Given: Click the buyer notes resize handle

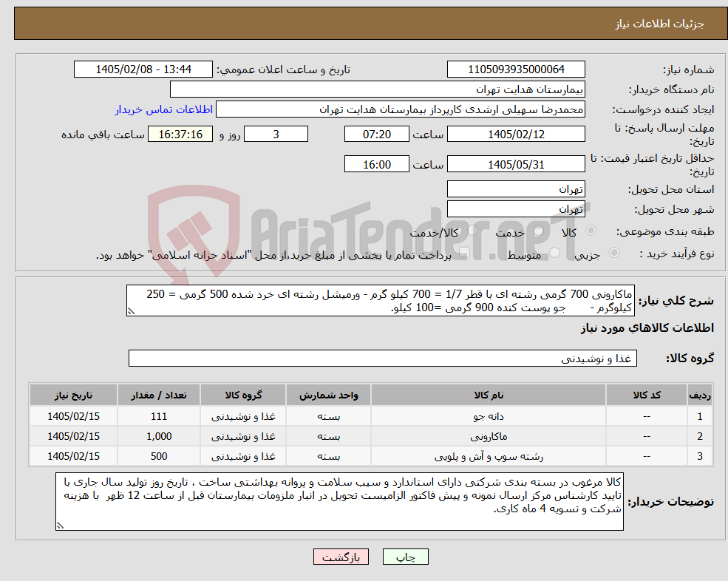Looking at the screenshot, I should pyautogui.click(x=60, y=526).
